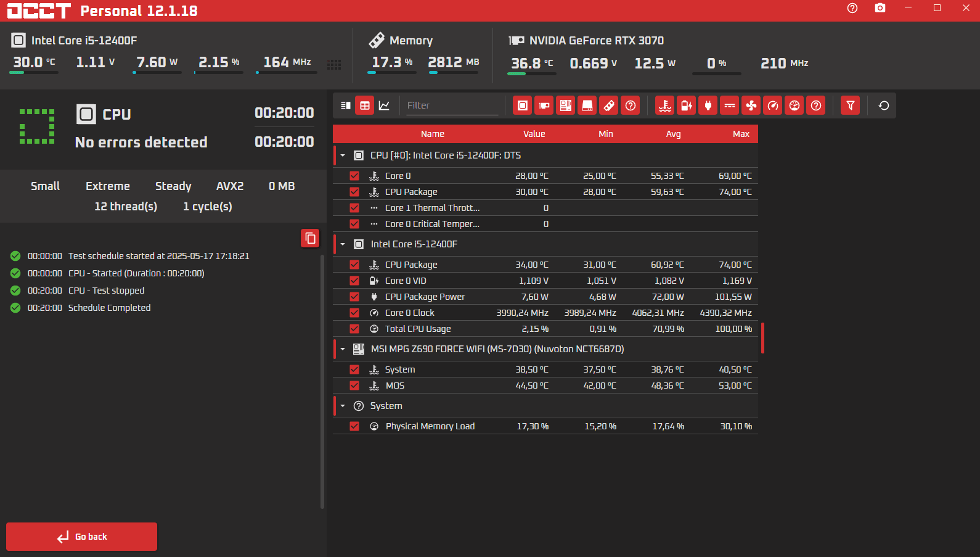Toggle System temperature checkbox
The width and height of the screenshot is (980, 557).
[354, 369]
